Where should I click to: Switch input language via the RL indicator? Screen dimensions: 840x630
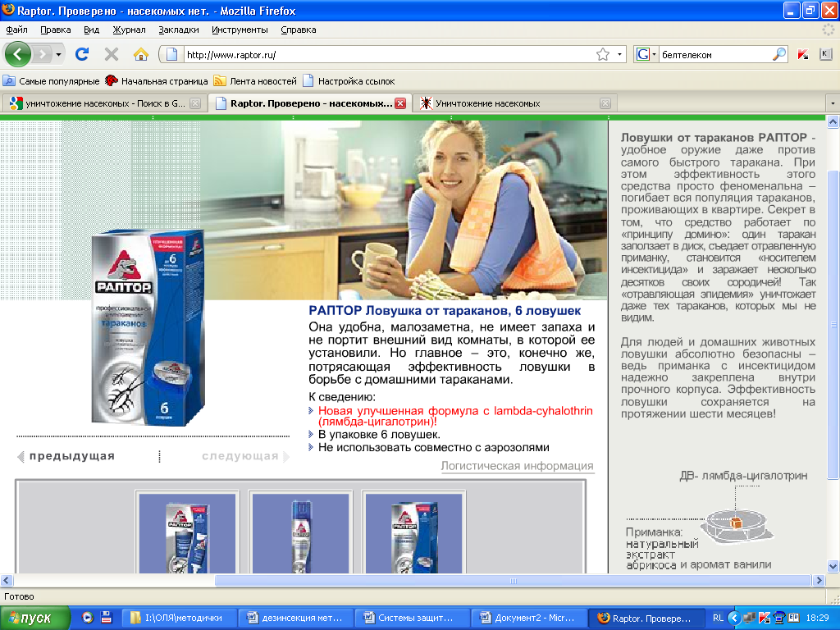pyautogui.click(x=718, y=618)
